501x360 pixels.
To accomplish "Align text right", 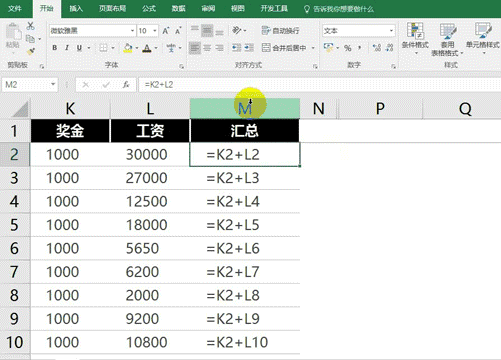I will 219,48.
